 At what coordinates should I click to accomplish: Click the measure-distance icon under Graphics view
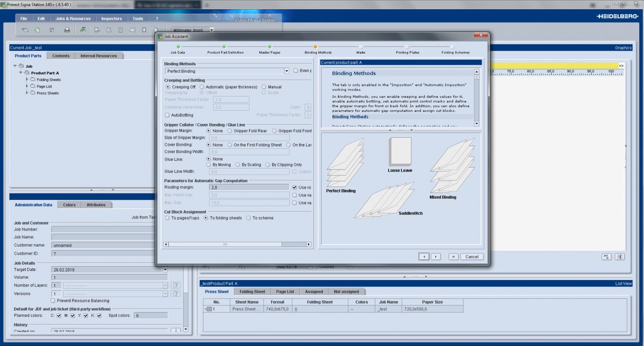pyautogui.click(x=607, y=256)
